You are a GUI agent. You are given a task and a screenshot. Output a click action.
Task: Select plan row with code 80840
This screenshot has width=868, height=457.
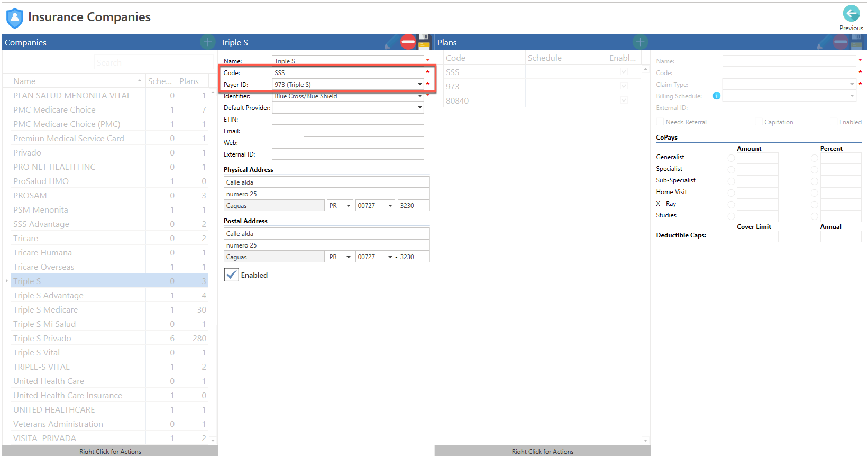pyautogui.click(x=543, y=100)
